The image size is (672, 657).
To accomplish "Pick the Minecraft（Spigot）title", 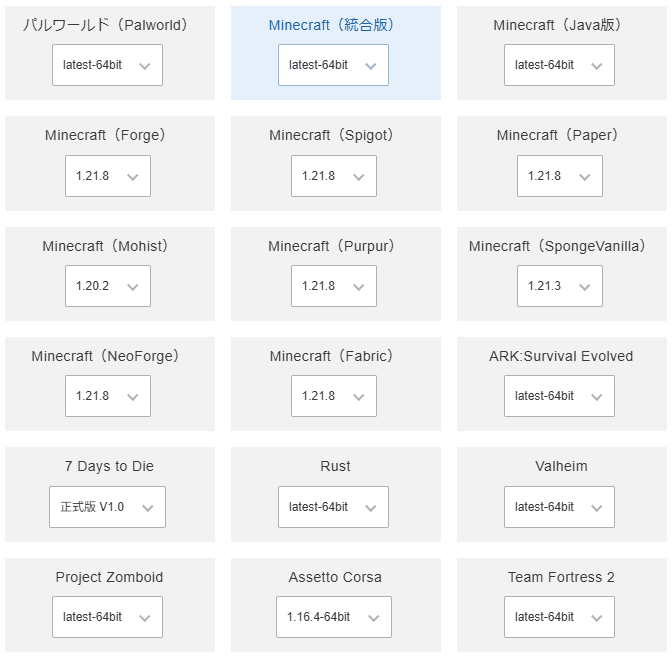I will (x=331, y=135).
